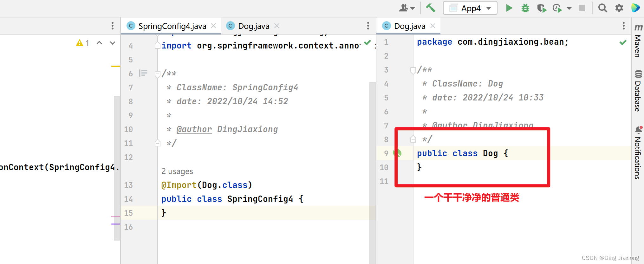Image resolution: width=644 pixels, height=264 pixels.
Task: Go to next highlighted problem arrow
Action: pos(113,43)
